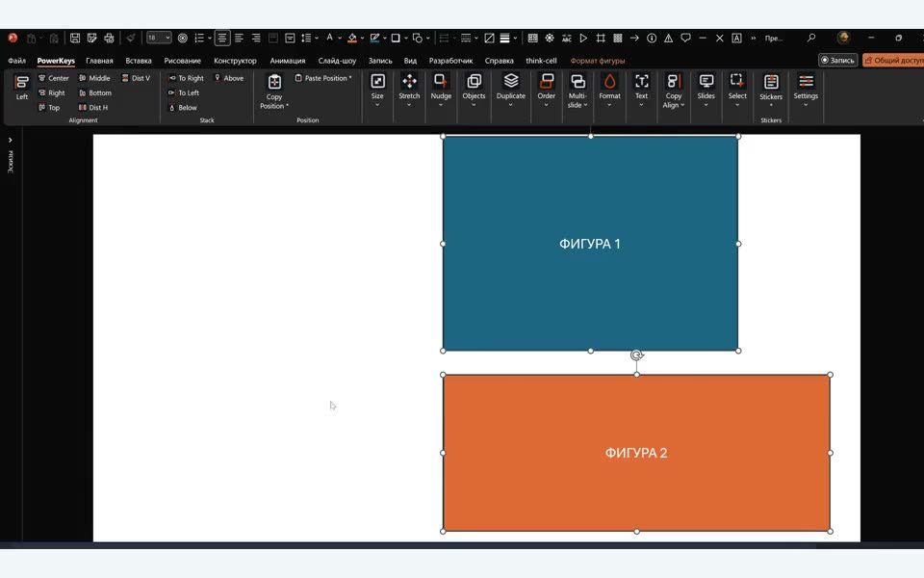Open Stickers menu
924x578 pixels.
pyautogui.click(x=771, y=91)
